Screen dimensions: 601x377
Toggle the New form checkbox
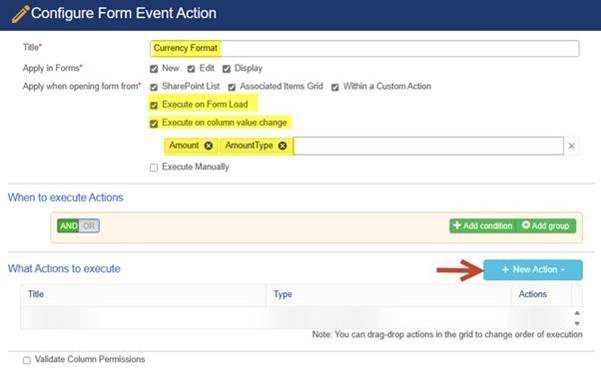pyautogui.click(x=154, y=69)
